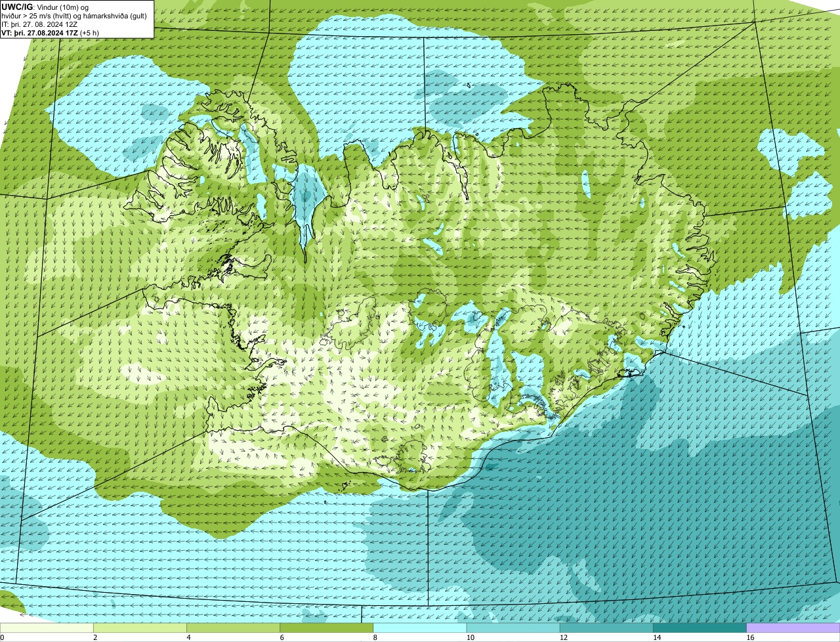This screenshot has width=840, height=642.
Task: Click the 'UWC/IG: Vindur (10m) og' title line
Action: (45, 7)
